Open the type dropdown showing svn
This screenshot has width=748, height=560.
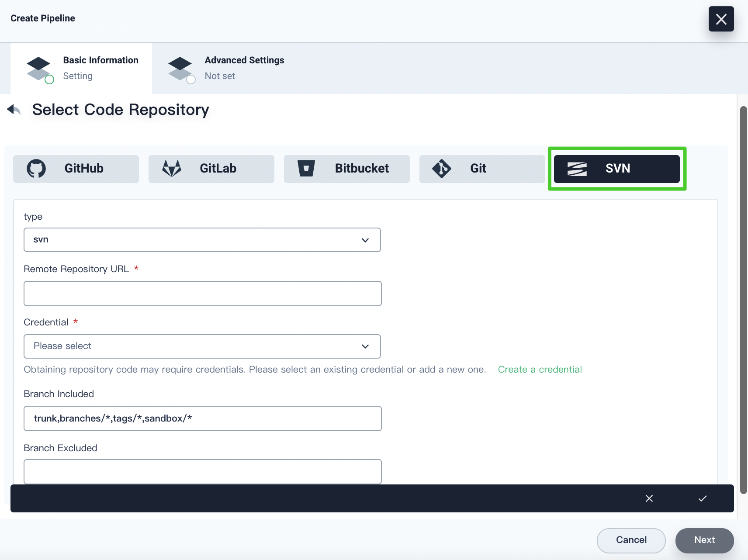point(202,240)
